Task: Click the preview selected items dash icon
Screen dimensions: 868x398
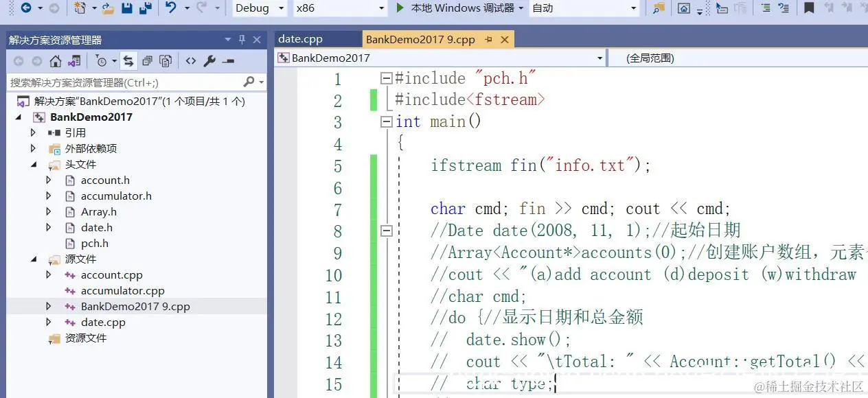Action: 229,61
